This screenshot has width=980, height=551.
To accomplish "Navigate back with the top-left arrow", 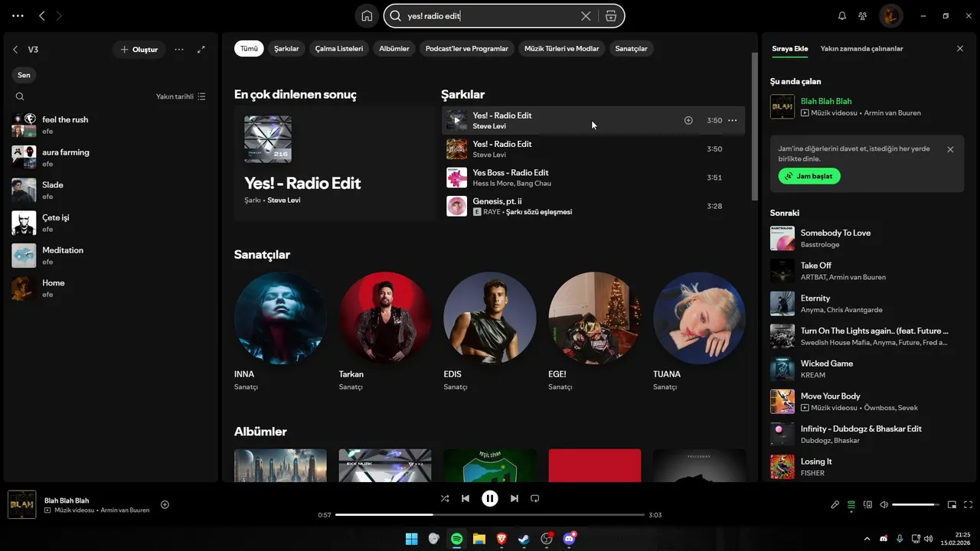I will 41,15.
